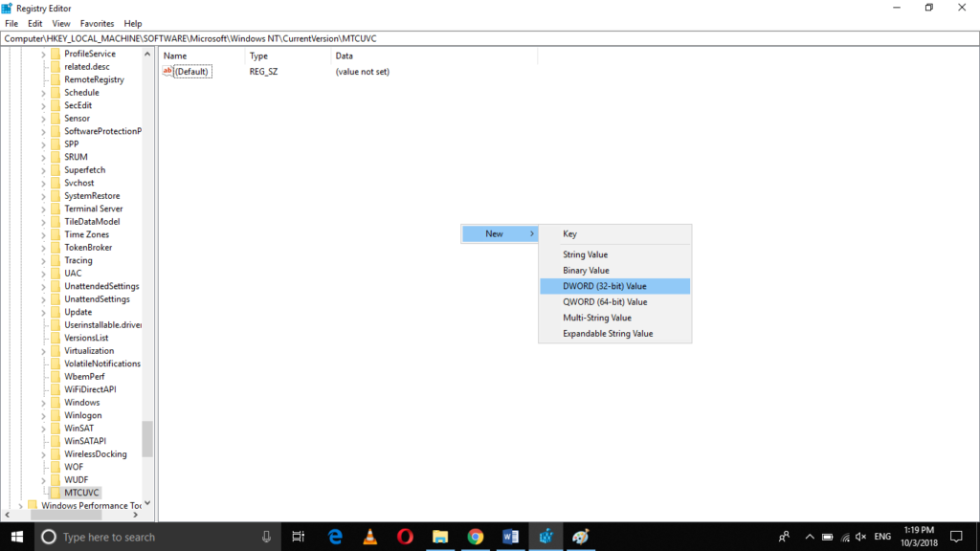Open VLC media player from taskbar
Screen dimensions: 980x551
point(369,537)
